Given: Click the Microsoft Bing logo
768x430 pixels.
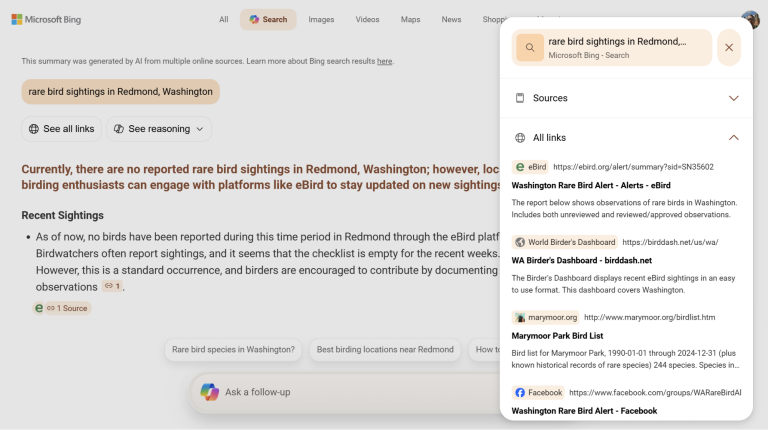Looking at the screenshot, I should click(46, 20).
